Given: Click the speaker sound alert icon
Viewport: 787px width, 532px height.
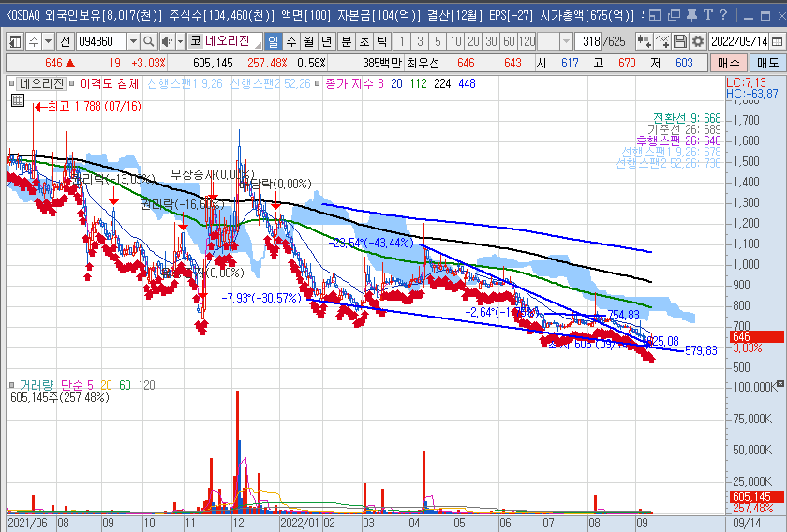Looking at the screenshot, I should click(x=167, y=41).
